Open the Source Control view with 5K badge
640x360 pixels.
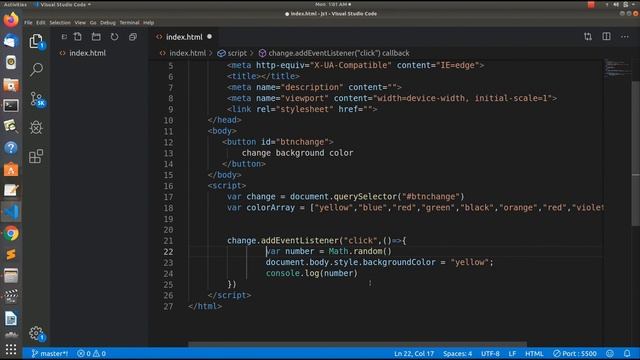tap(37, 99)
